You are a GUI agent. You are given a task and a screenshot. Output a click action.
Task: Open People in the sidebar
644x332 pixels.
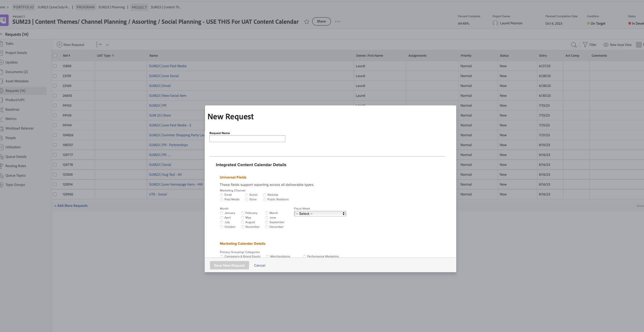[x=10, y=138]
